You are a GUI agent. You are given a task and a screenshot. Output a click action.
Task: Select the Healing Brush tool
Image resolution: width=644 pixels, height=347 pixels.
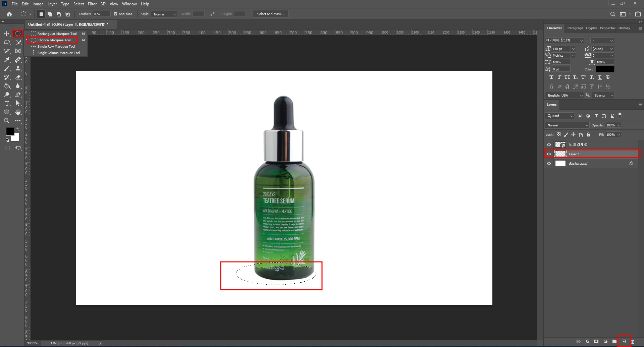point(18,60)
